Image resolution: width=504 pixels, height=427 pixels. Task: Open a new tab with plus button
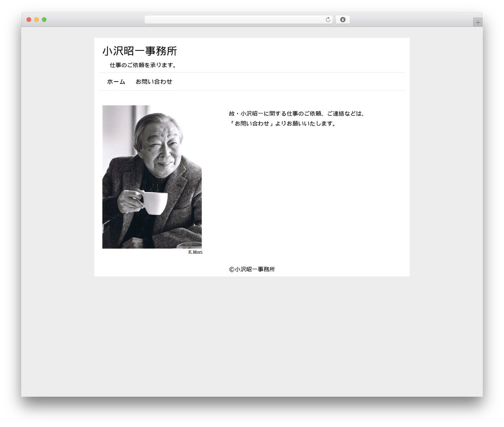pos(478,22)
